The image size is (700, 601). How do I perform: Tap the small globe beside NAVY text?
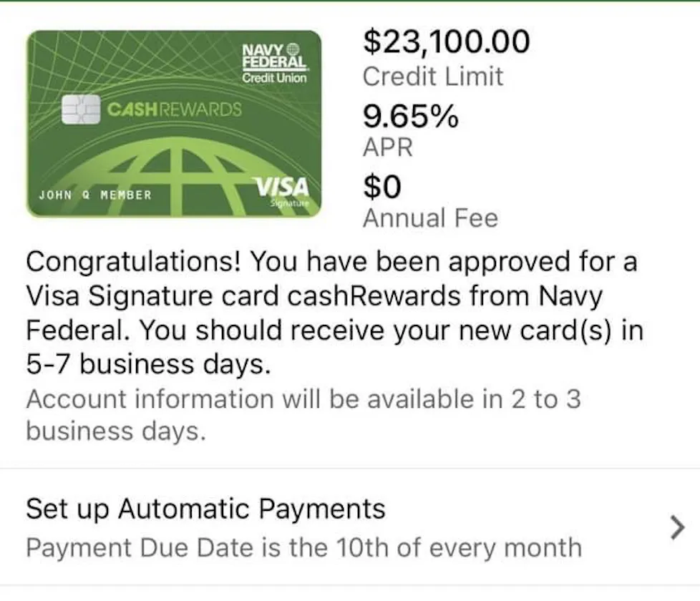pyautogui.click(x=293, y=48)
